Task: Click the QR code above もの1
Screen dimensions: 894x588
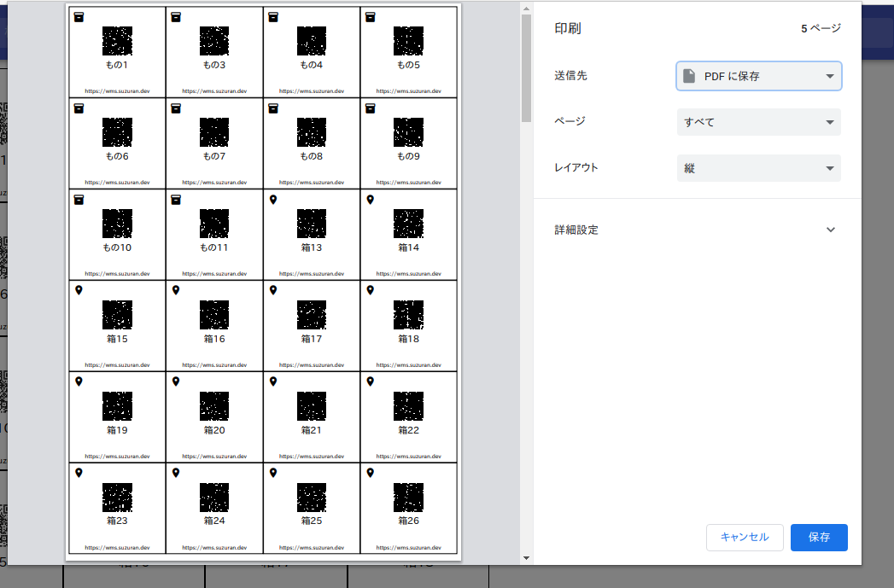Action: pyautogui.click(x=118, y=41)
